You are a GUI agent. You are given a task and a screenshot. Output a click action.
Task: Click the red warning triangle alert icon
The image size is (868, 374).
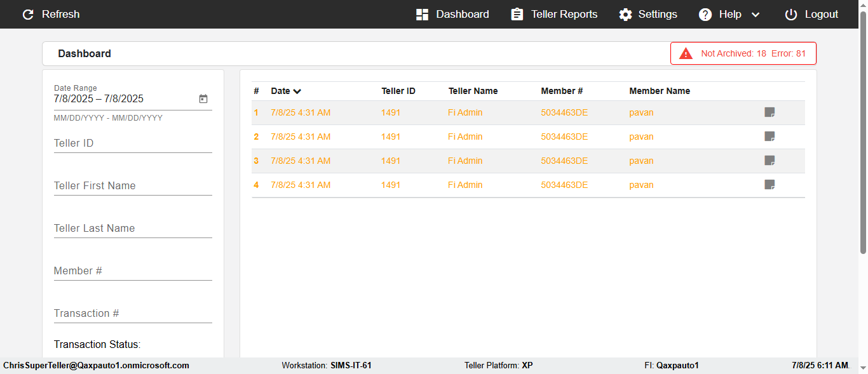pos(686,53)
